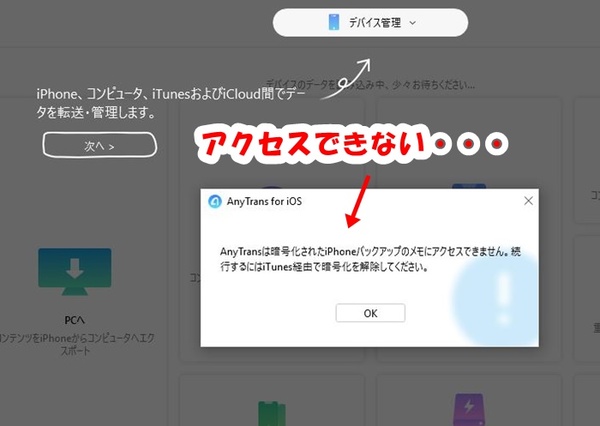
Task: Click the AnyTrans for iOS title text
Action: coord(264,201)
